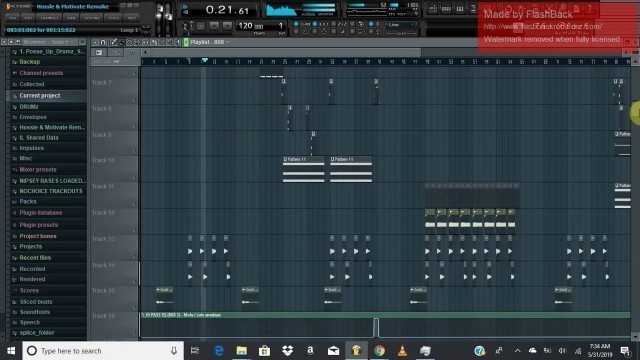Viewport: 640px width, 360px height.
Task: Select the Slip tool in playlist toolbar
Action: coord(145,42)
